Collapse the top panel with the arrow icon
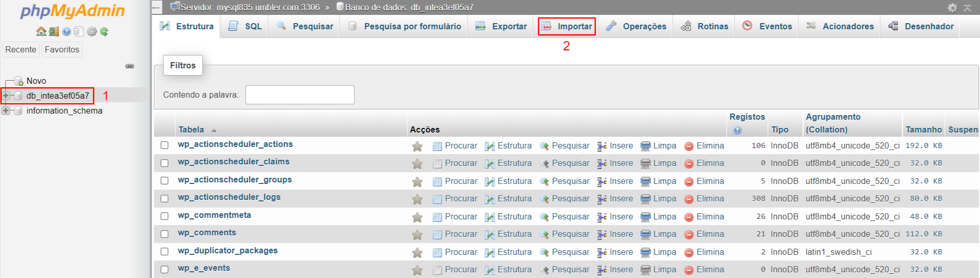980x278 pixels. [967, 8]
